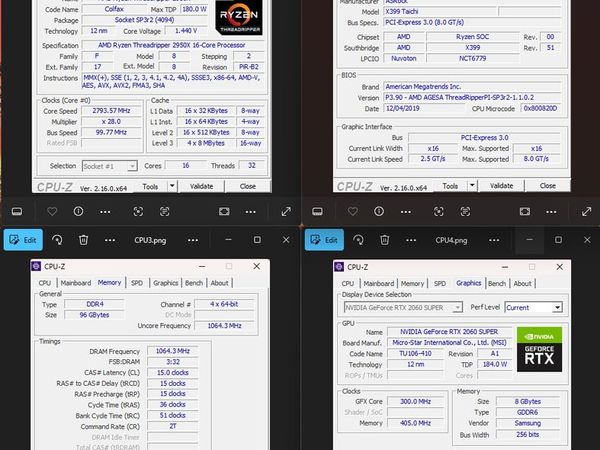Open more options beside the CPU3.png file name
This screenshot has height=450, width=600.
point(193,240)
